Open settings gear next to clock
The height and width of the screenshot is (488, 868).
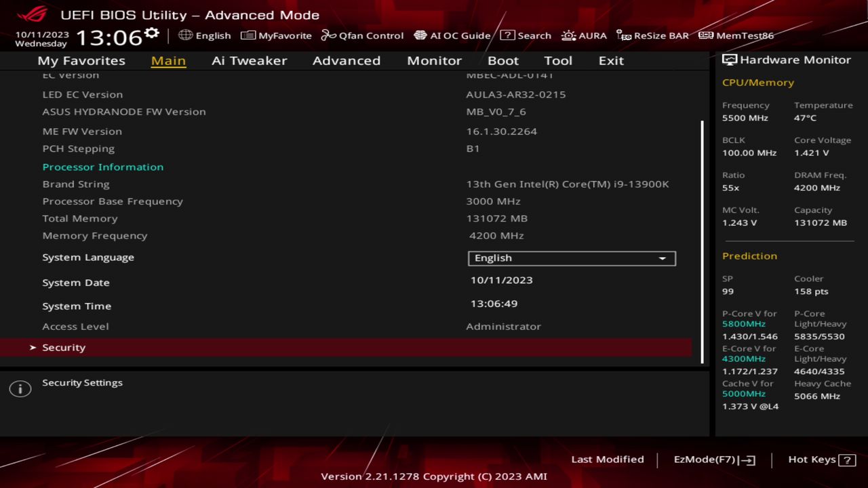coord(152,33)
